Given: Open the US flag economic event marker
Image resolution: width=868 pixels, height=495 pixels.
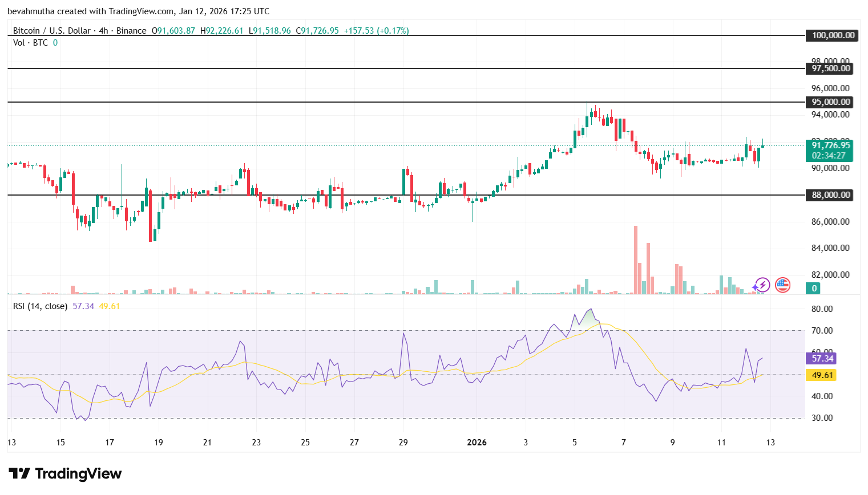Looking at the screenshot, I should point(783,286).
